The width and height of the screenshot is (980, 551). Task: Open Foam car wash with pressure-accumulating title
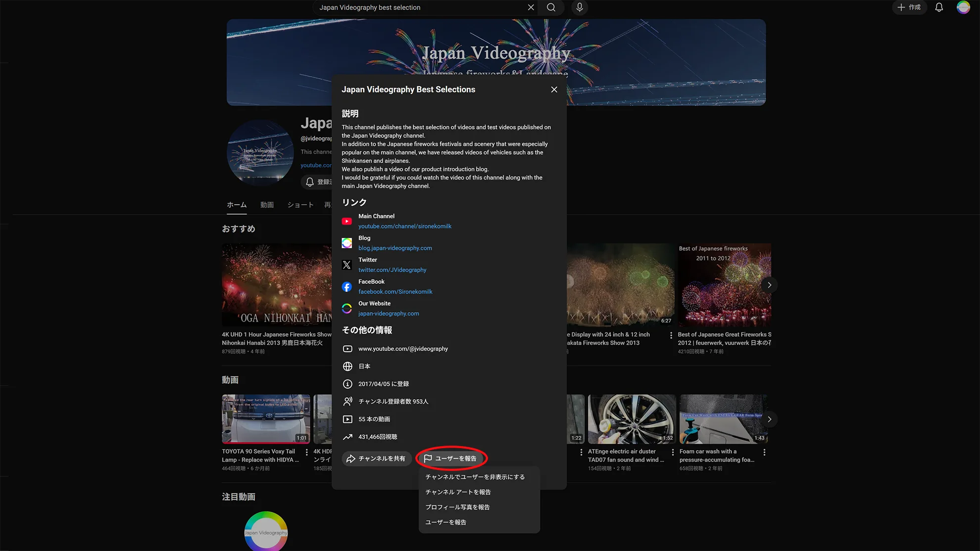(x=717, y=456)
